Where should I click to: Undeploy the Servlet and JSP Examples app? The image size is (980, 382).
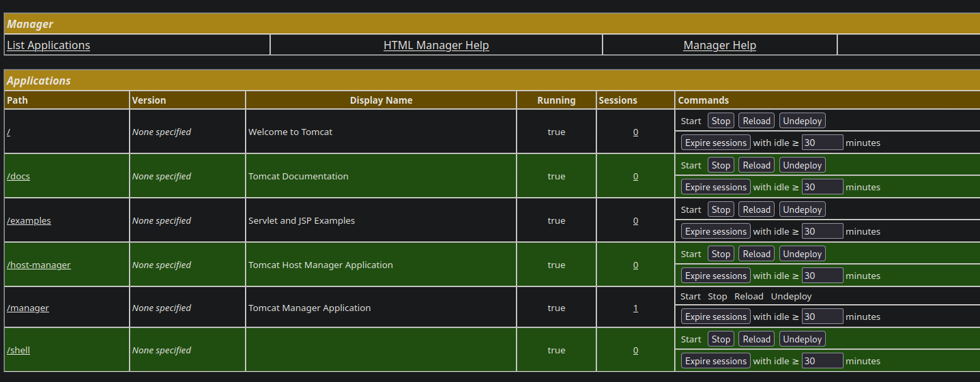point(802,209)
